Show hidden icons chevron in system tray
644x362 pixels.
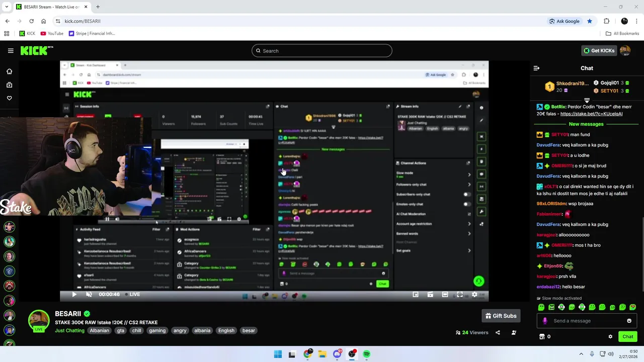coord(581,354)
